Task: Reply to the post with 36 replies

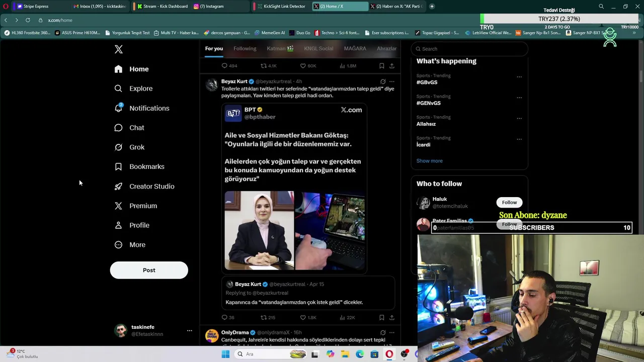Action: point(228,318)
